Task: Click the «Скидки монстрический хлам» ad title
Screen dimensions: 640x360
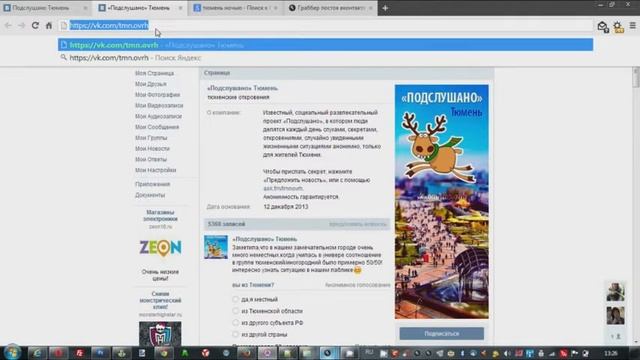Action: pyautogui.click(x=160, y=300)
